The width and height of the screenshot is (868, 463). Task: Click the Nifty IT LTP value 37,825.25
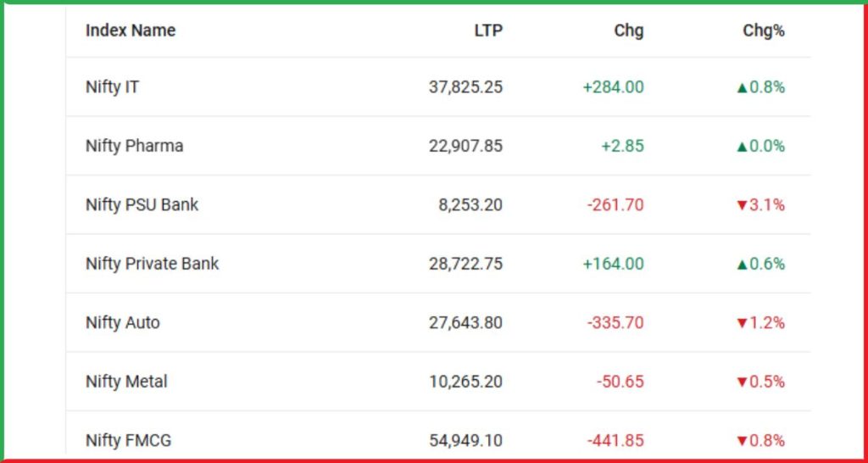[x=465, y=86]
